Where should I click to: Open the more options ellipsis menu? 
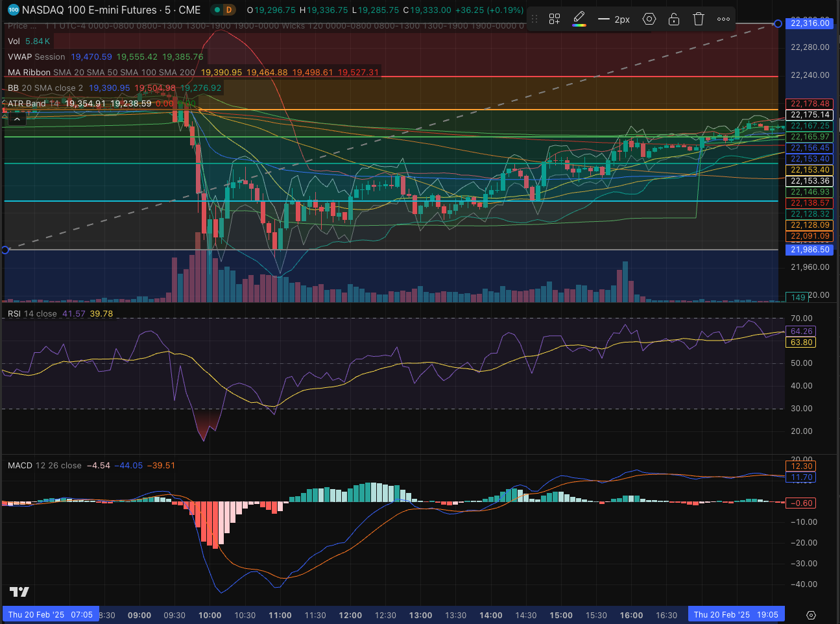[723, 19]
